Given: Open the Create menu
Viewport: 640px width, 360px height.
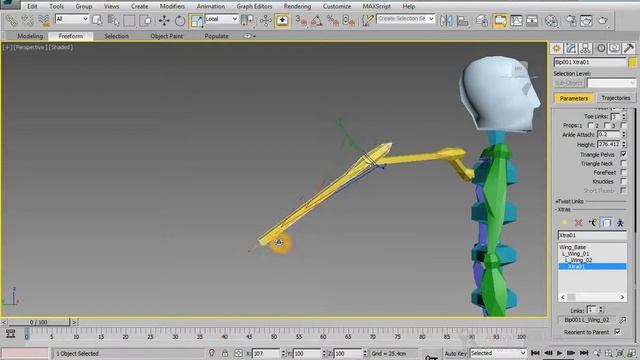Looking at the screenshot, I should pyautogui.click(x=140, y=6).
